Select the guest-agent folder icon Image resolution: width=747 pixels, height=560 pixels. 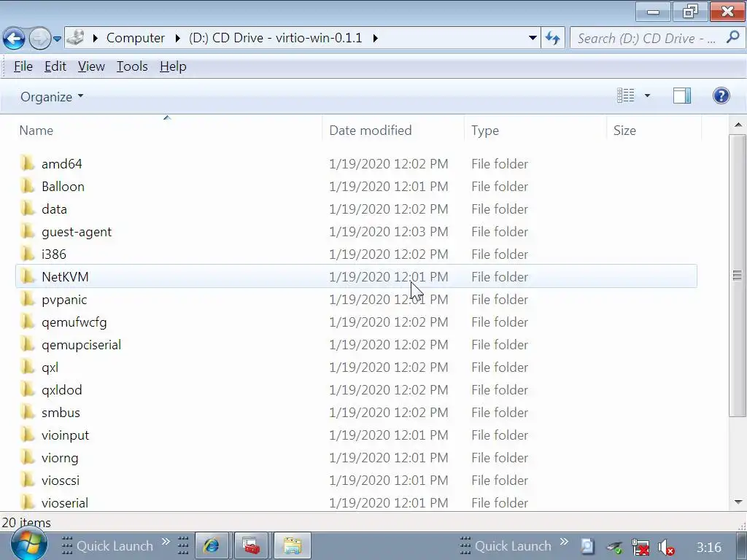pyautogui.click(x=28, y=231)
